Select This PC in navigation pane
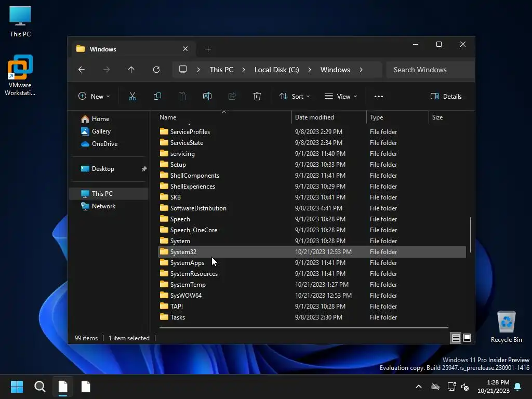Viewport: 532px width, 399px height. tap(109, 194)
